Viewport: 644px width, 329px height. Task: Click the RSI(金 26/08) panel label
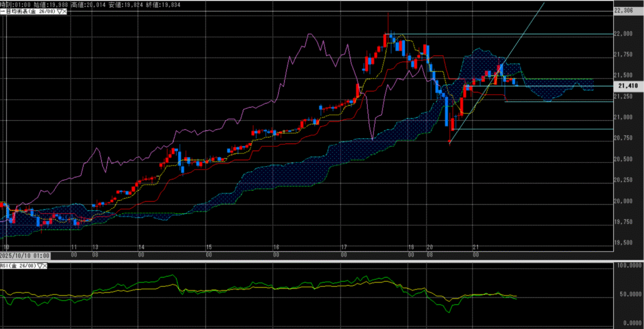tap(18, 267)
